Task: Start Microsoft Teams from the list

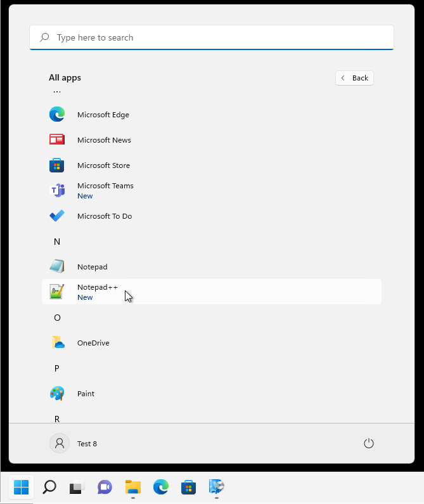Action: point(105,190)
